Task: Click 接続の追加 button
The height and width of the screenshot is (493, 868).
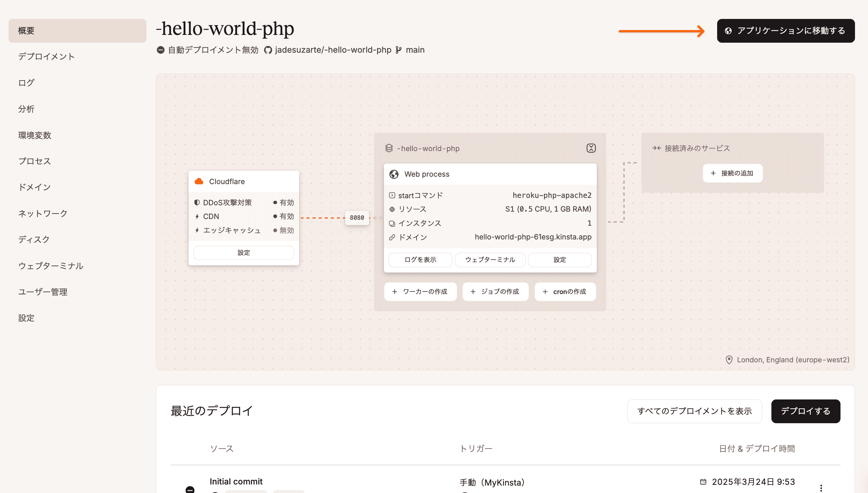Action: point(732,173)
